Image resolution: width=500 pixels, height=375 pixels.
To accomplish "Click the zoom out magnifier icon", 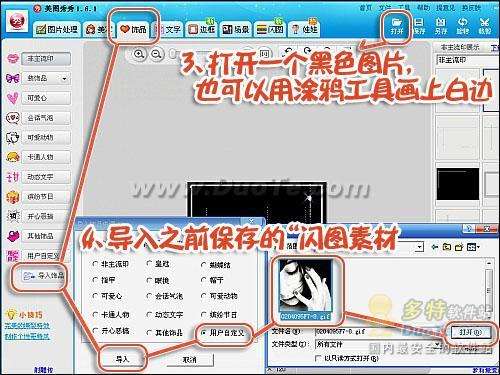I will point(156,54).
